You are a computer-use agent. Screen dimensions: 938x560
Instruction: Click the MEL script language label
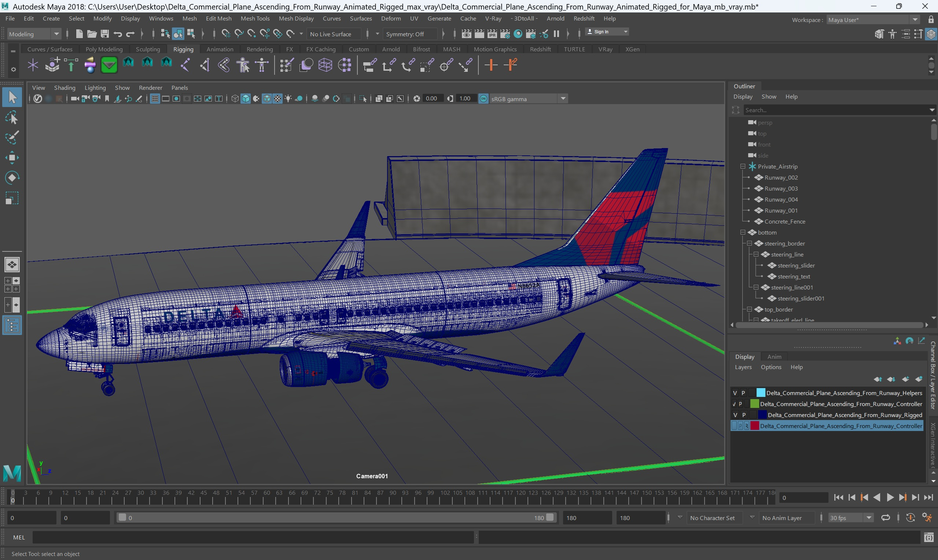point(19,537)
